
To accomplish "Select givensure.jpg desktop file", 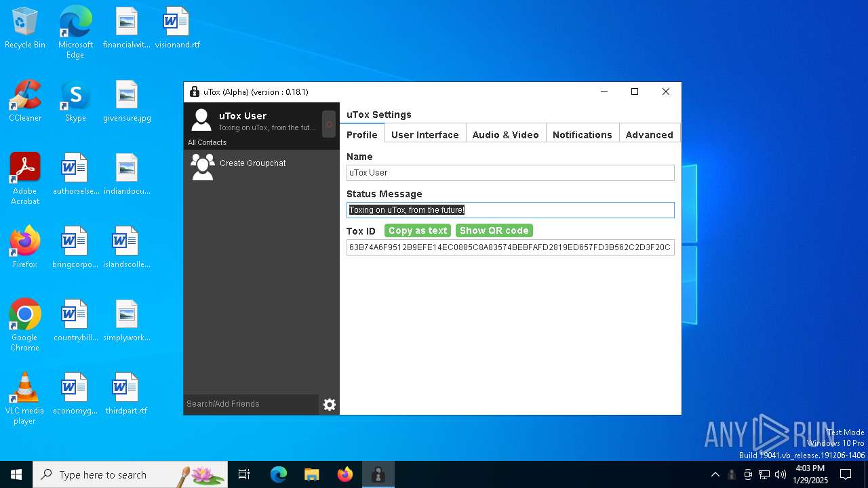I will pos(127,102).
